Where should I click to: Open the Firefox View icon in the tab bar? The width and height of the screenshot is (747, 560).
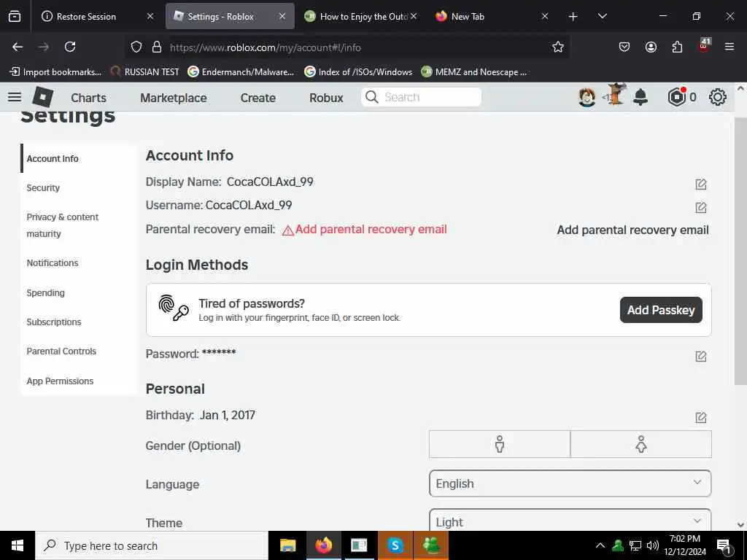(15, 16)
